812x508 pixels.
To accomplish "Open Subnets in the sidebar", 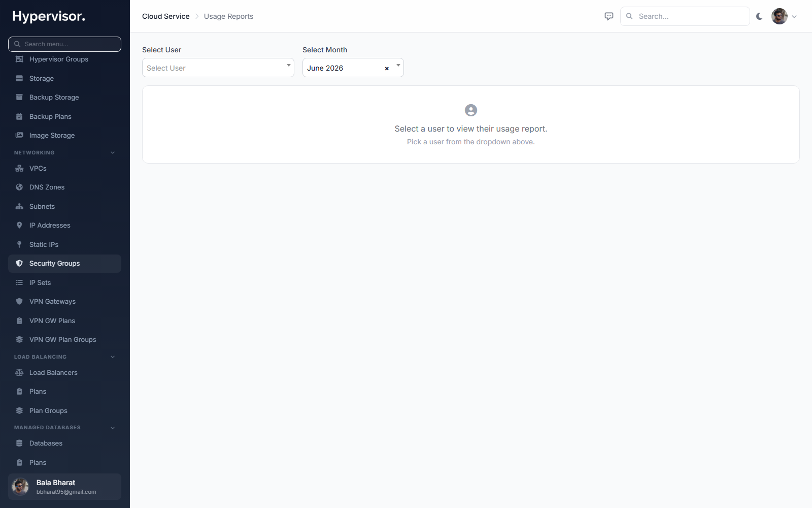I will 64,207.
